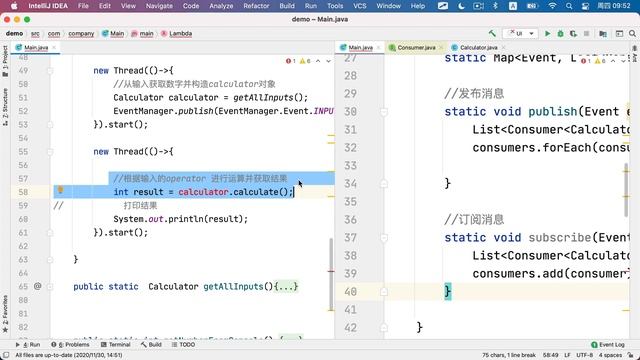Click the line separator LF status entry

point(567,355)
